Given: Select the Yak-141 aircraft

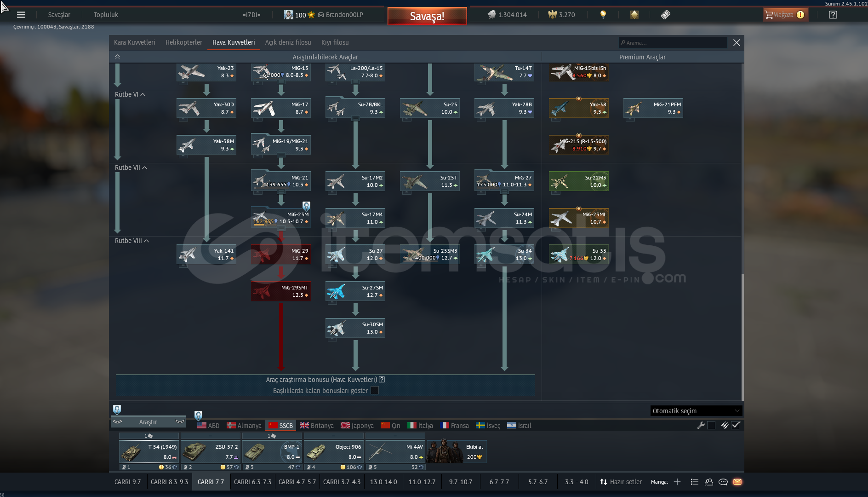Looking at the screenshot, I should pos(206,254).
